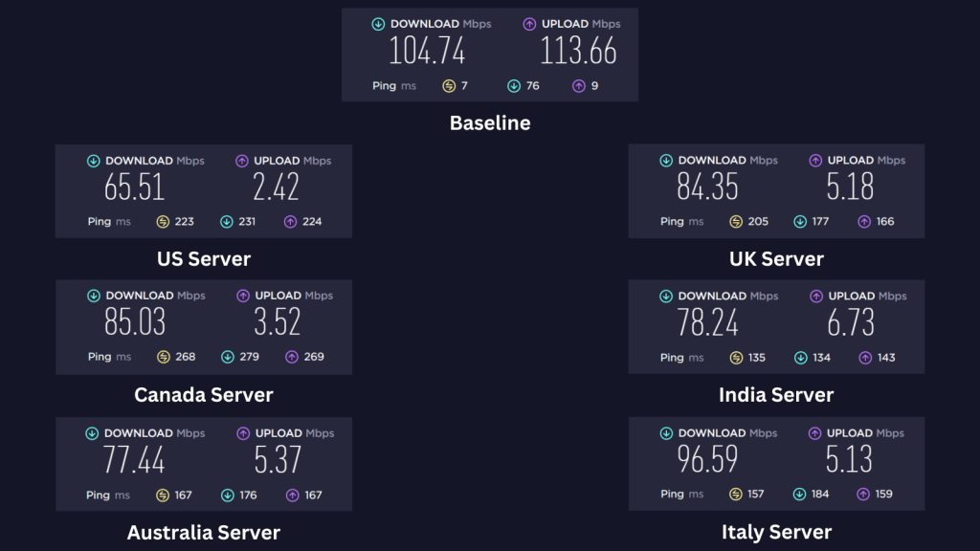
Task: Click the Australia Server upload ping icon showing 167
Action: point(293,496)
